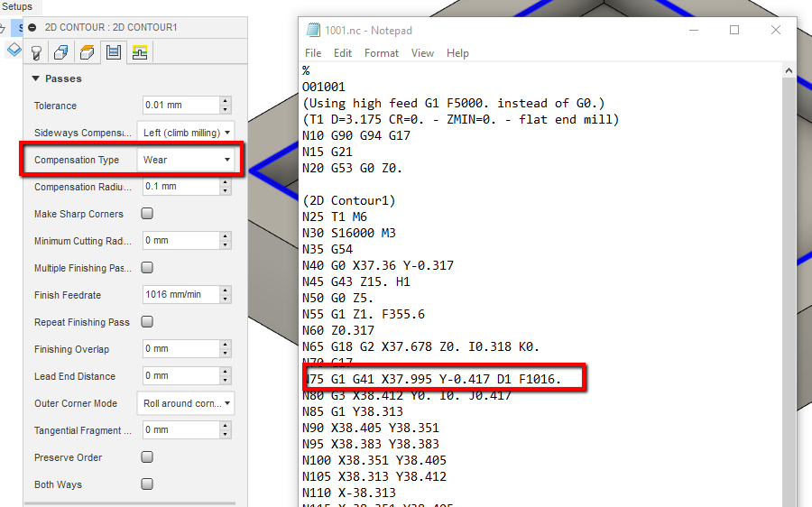The width and height of the screenshot is (812, 507).
Task: Click the Minimum Cutting Radius field
Action: click(x=180, y=240)
